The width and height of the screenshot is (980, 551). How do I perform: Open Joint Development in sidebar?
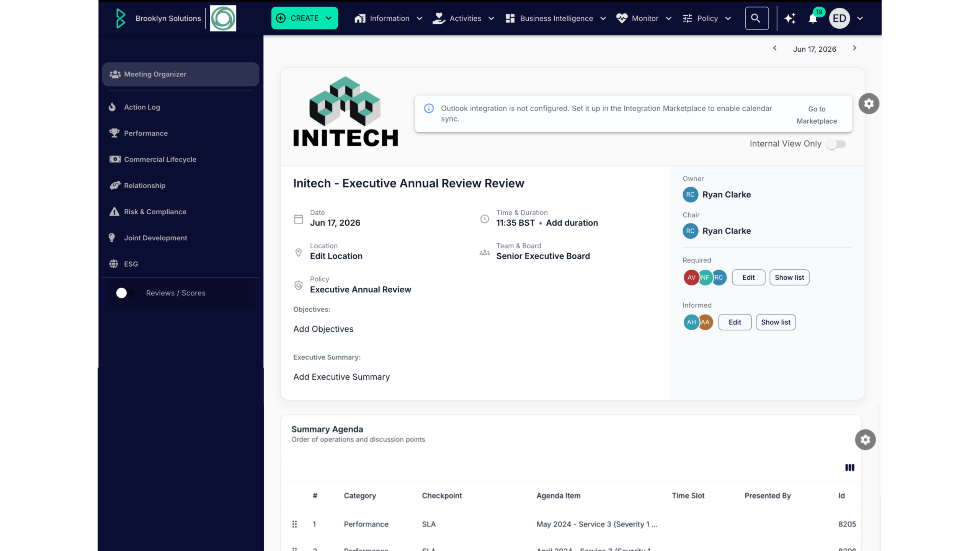(x=155, y=238)
